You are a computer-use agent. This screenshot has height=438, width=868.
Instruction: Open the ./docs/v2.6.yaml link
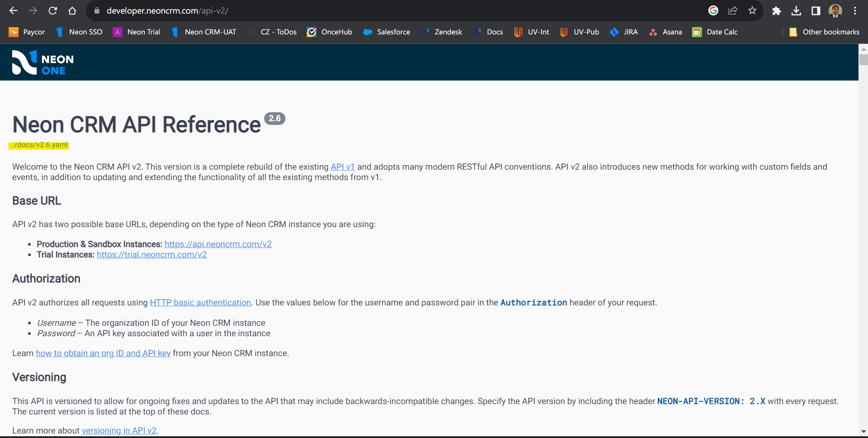tap(40, 145)
